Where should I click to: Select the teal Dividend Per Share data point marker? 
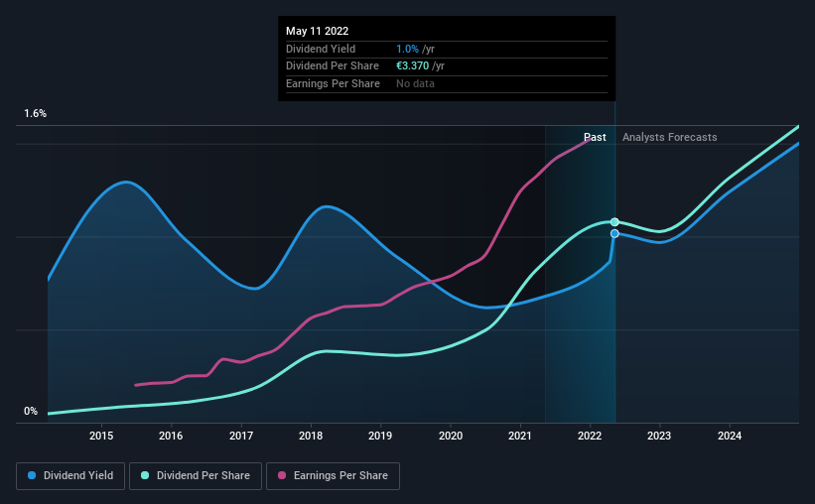point(614,222)
